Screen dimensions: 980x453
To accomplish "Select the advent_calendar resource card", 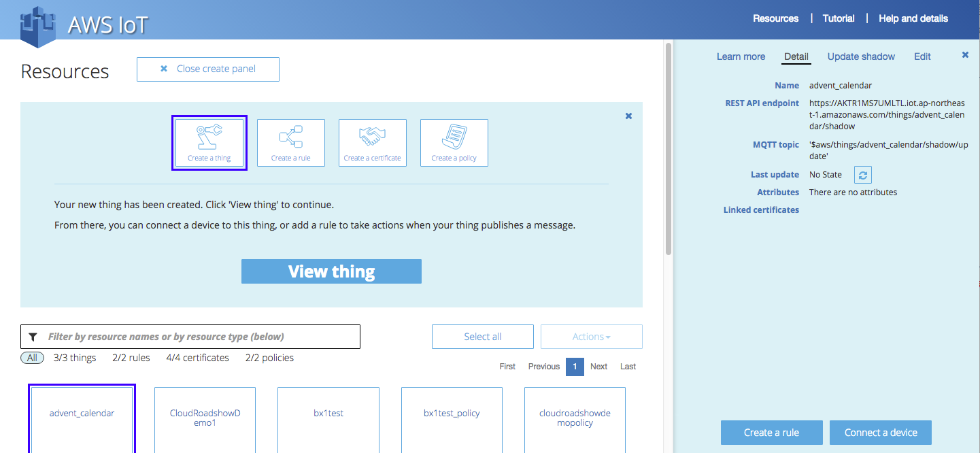I will 82,419.
